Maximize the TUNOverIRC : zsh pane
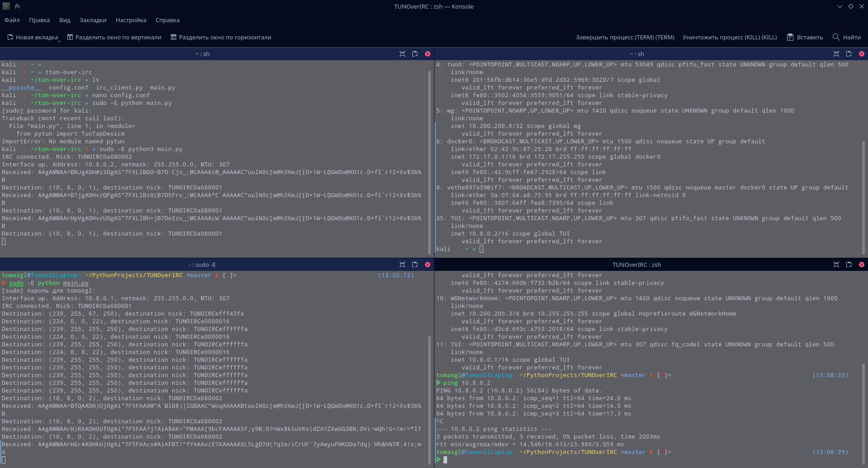This screenshot has height=468, width=868. [x=836, y=265]
